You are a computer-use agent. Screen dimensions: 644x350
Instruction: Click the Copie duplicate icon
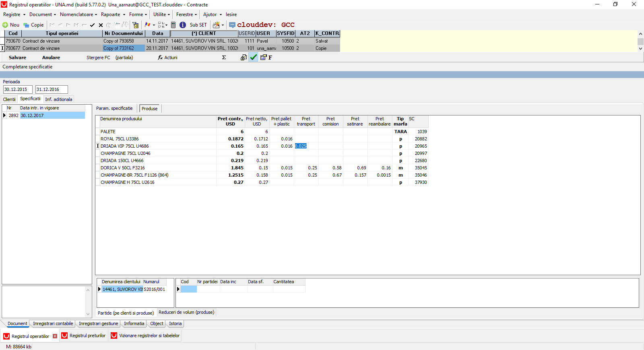pyautogui.click(x=26, y=25)
